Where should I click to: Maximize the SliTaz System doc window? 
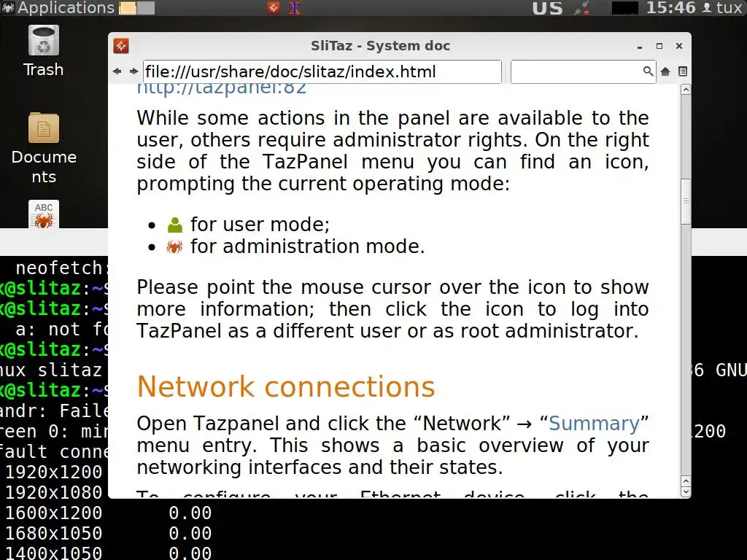tap(659, 46)
